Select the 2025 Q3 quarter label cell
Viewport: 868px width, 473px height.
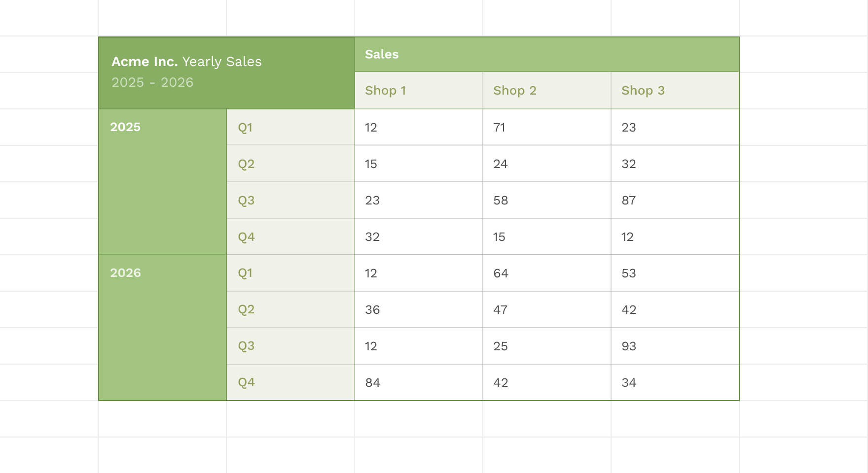point(290,200)
